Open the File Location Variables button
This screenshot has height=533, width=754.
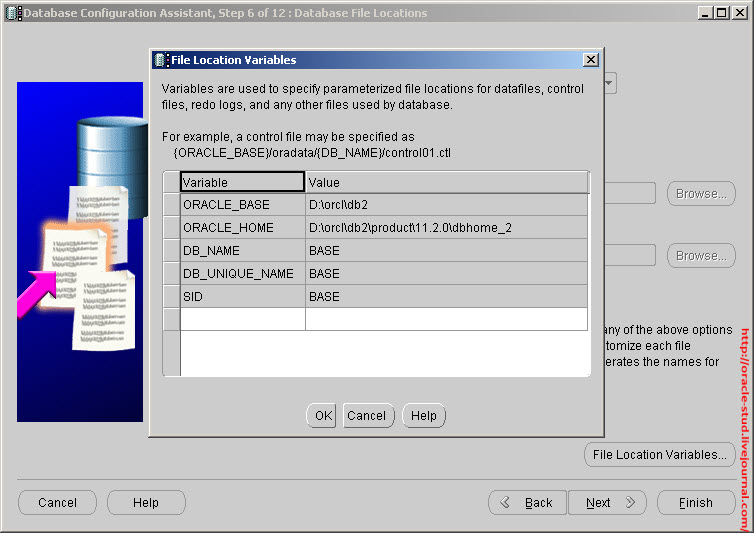[659, 455]
